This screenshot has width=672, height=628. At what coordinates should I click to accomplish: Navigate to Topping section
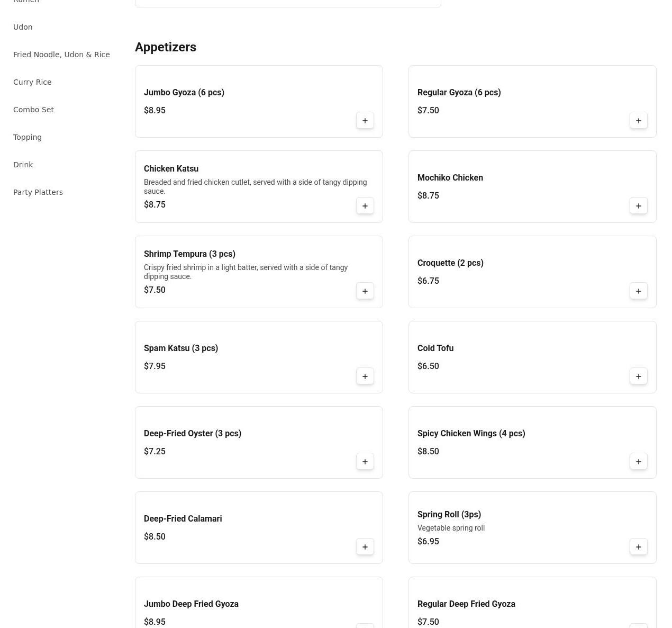28,137
